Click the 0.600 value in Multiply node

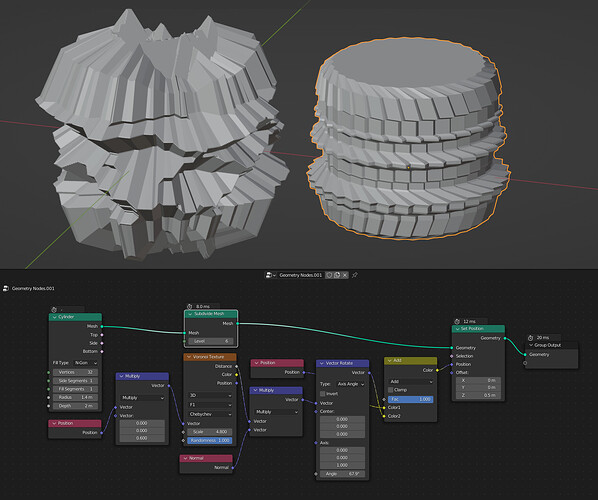(x=142, y=438)
